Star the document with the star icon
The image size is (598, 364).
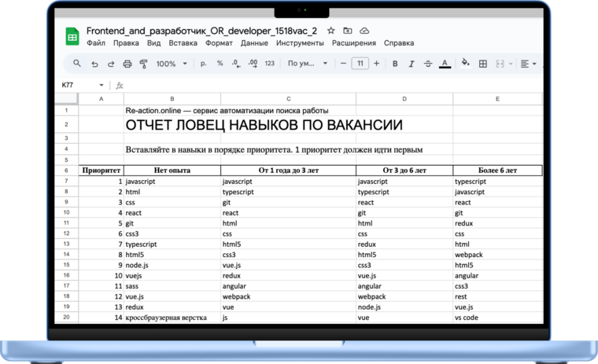point(331,31)
